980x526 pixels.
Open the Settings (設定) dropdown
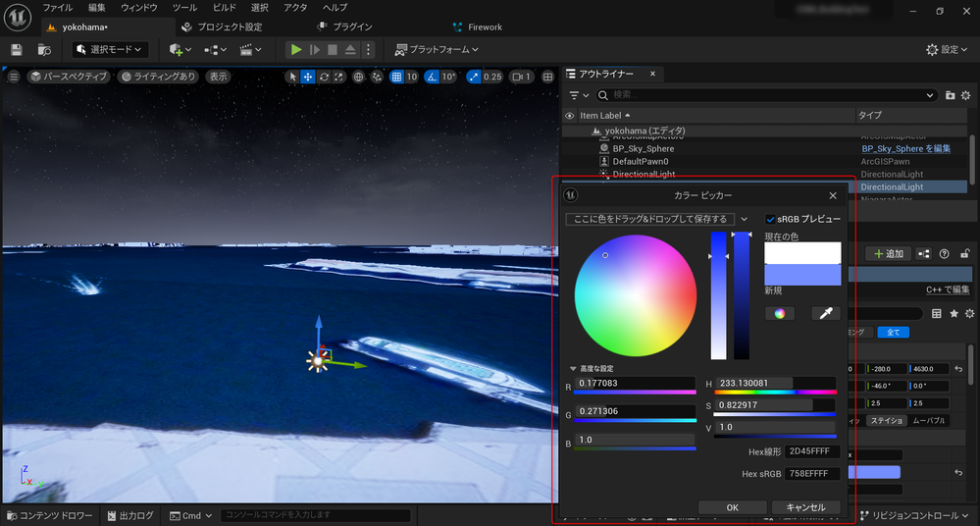(x=947, y=49)
